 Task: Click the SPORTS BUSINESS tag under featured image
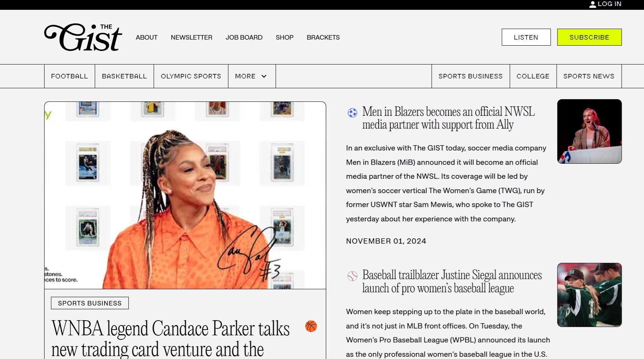click(x=90, y=303)
